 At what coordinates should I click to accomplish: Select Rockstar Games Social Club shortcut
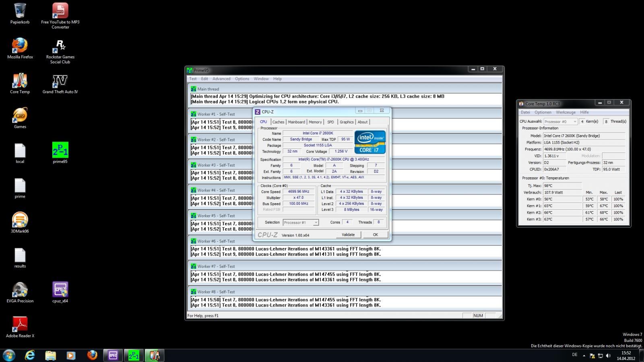tap(60, 51)
